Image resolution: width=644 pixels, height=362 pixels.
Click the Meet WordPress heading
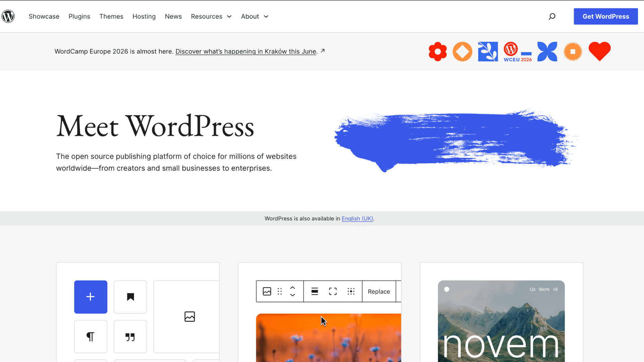point(155,126)
